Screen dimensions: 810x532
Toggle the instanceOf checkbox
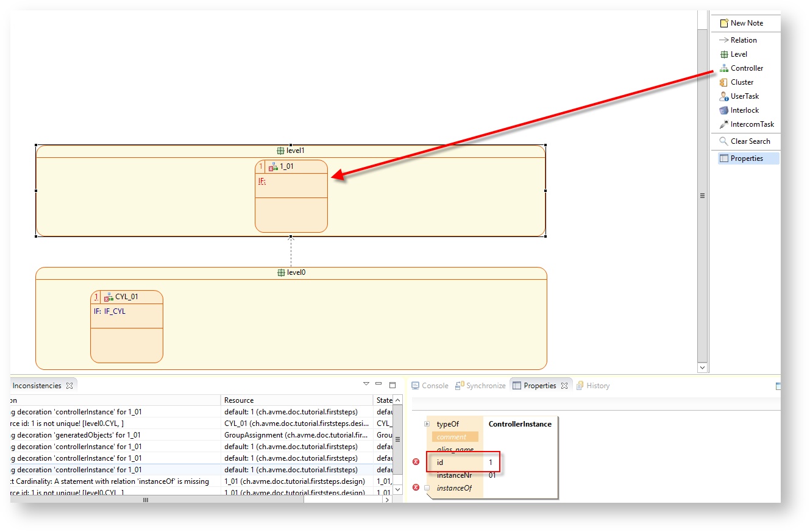[427, 488]
